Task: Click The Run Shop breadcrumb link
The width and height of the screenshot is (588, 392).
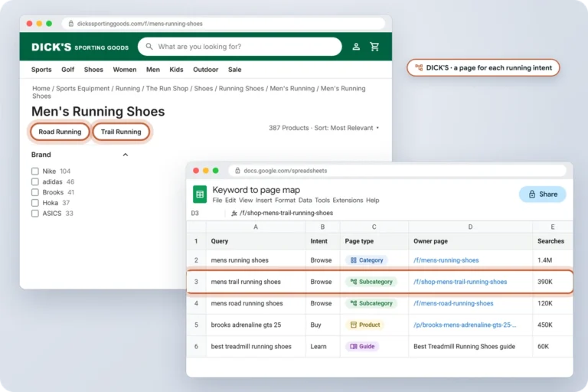Action: pos(167,89)
